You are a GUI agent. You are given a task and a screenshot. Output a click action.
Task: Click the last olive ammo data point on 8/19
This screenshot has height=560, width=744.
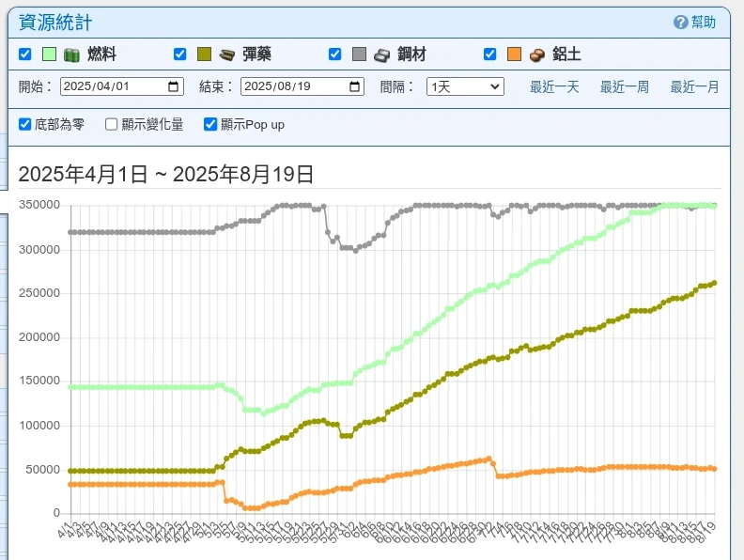pos(715,283)
